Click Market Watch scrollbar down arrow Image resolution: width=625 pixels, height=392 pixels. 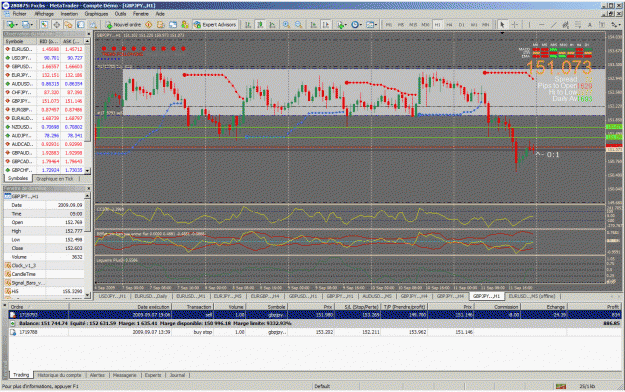pos(87,171)
